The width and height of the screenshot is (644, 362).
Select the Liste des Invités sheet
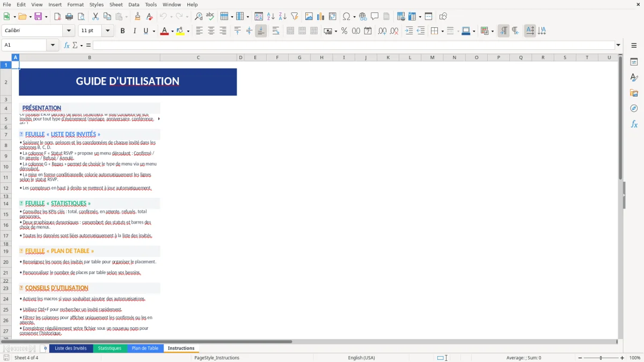pyautogui.click(x=70, y=348)
